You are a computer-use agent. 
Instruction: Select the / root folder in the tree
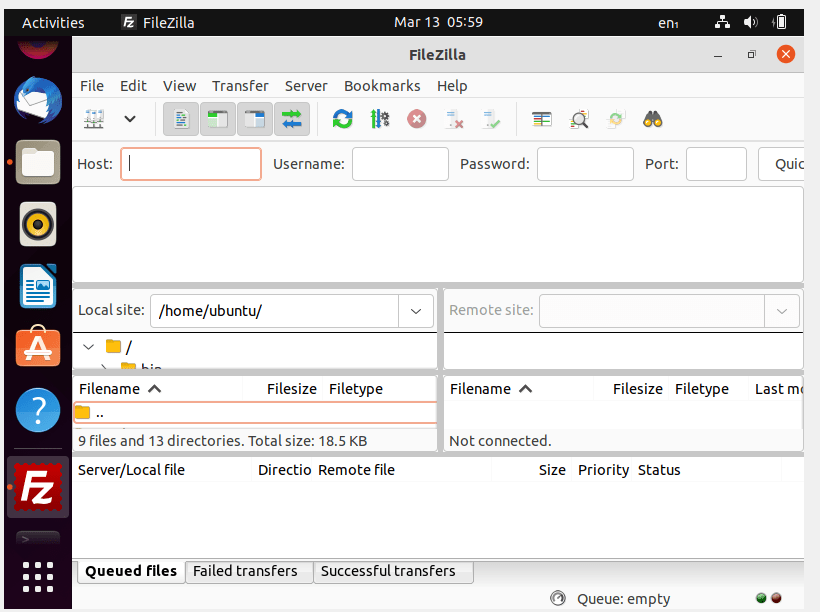point(119,347)
